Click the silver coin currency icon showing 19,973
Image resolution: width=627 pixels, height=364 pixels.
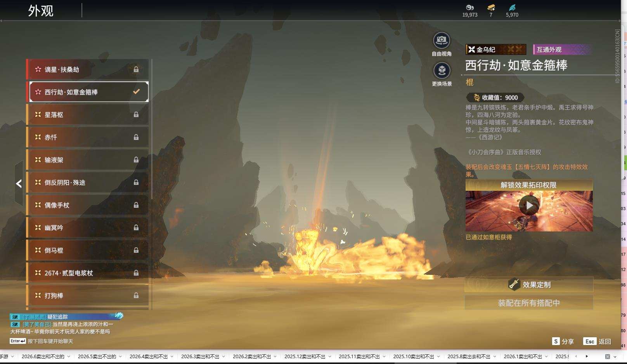click(x=470, y=7)
